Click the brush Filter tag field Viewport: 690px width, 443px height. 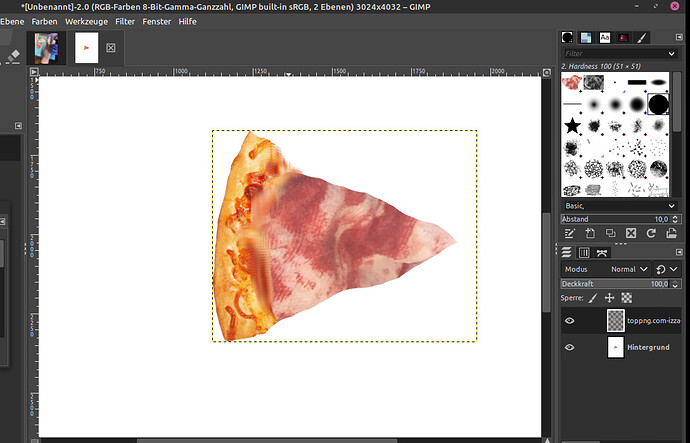click(614, 54)
